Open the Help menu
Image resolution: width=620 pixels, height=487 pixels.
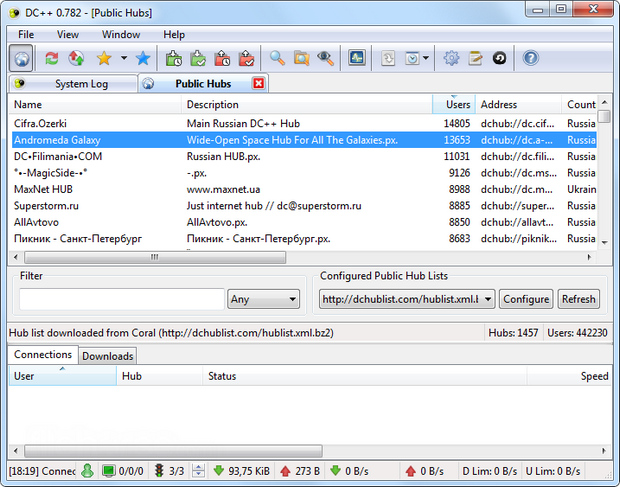pos(174,35)
